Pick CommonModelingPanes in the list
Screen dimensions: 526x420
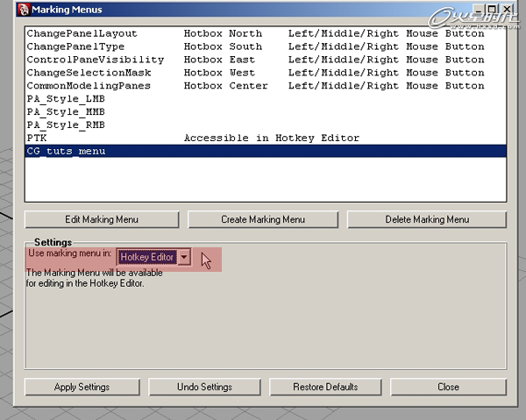coord(88,86)
